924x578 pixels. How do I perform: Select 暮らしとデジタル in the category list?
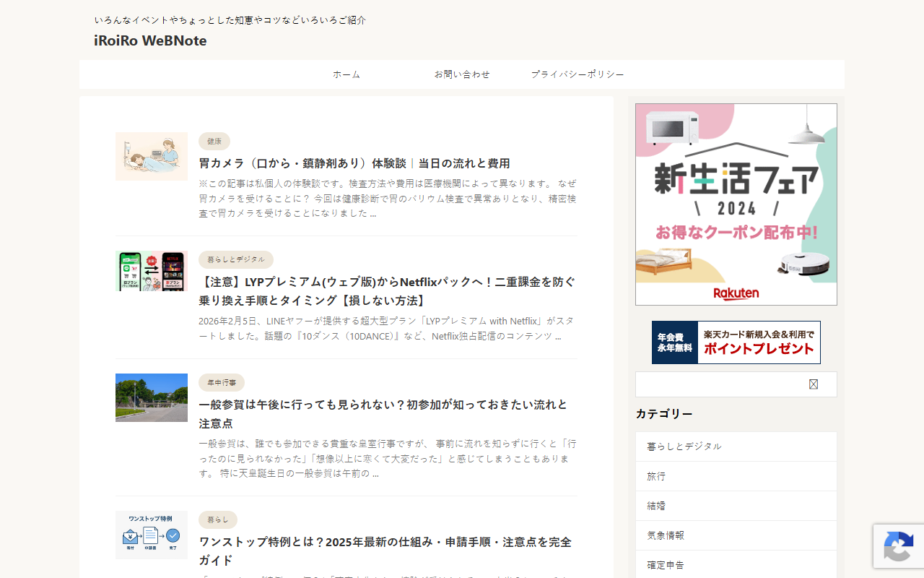pos(736,447)
